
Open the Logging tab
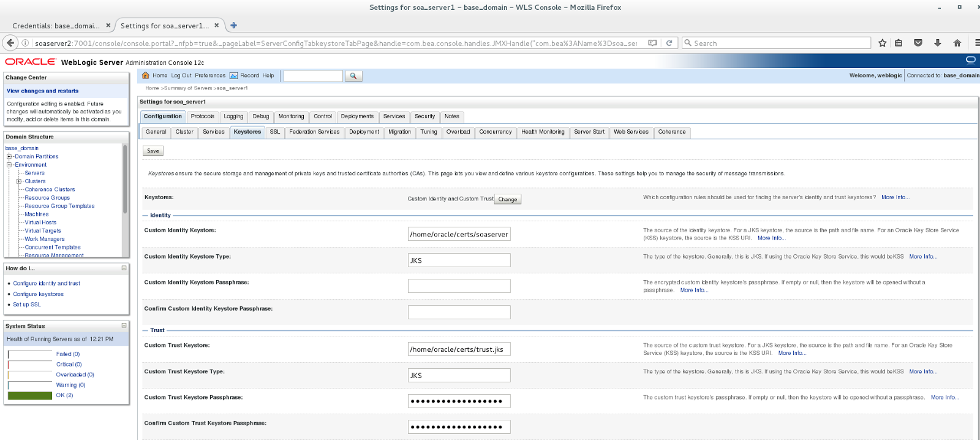(233, 116)
